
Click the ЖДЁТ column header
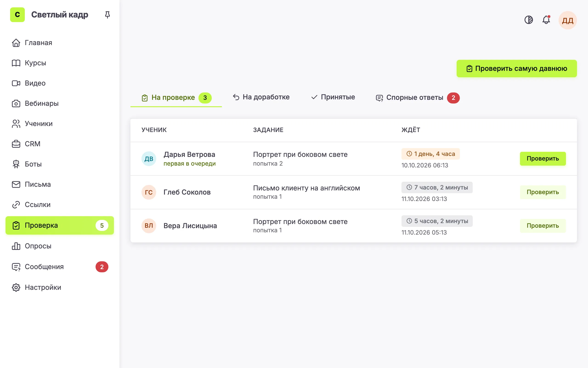[411, 130]
